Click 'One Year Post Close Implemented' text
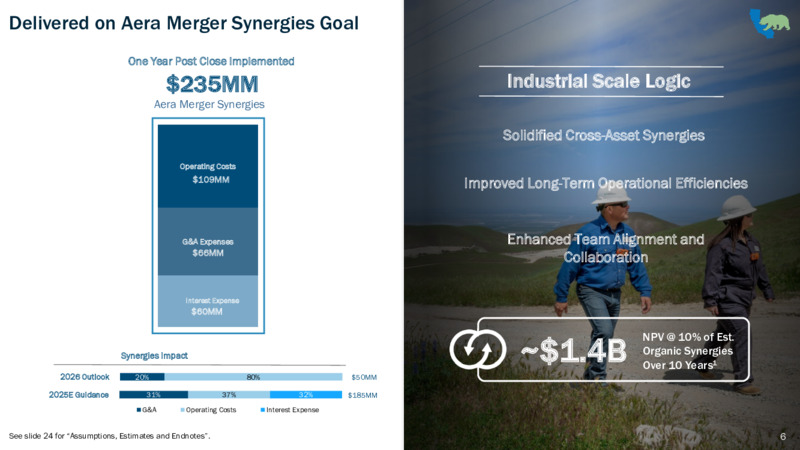 pos(211,61)
